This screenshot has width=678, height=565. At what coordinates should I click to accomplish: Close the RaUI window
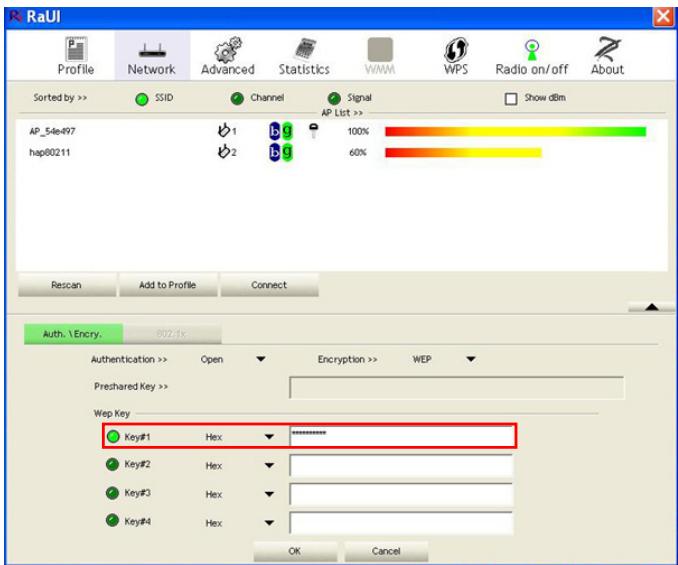662,17
